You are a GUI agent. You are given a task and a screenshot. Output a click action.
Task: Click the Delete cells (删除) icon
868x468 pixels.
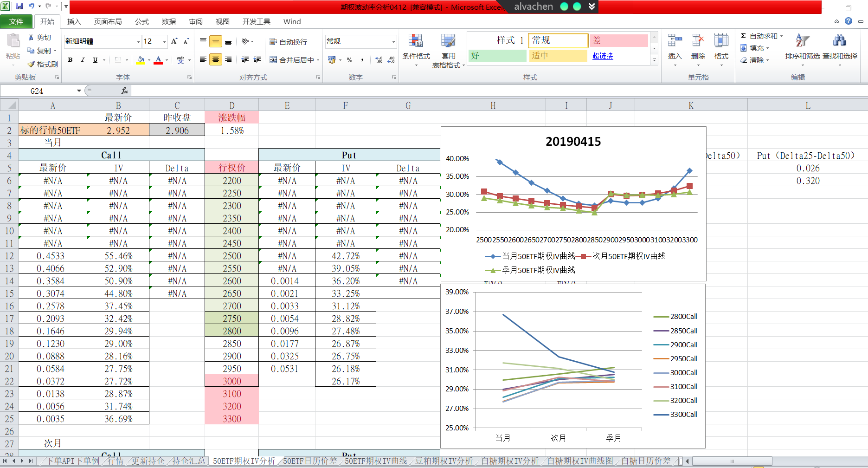tap(698, 41)
